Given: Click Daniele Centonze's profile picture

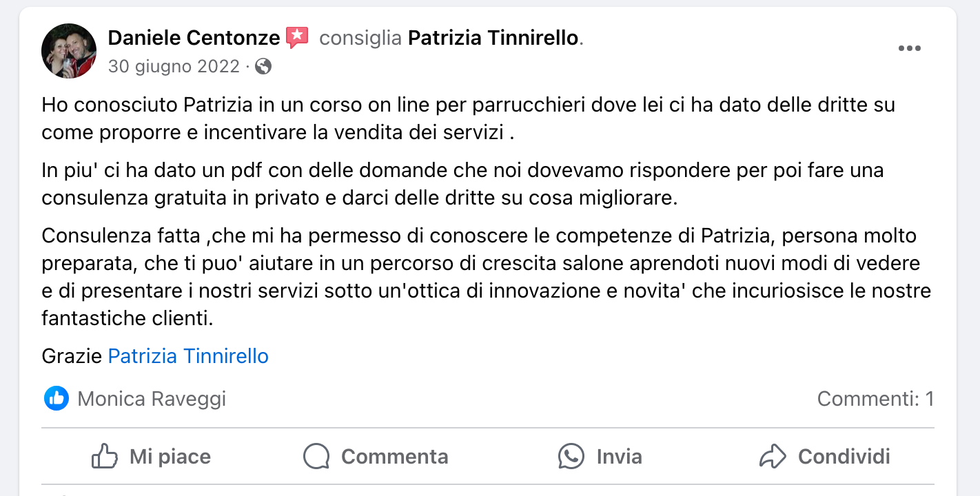Looking at the screenshot, I should (69, 50).
